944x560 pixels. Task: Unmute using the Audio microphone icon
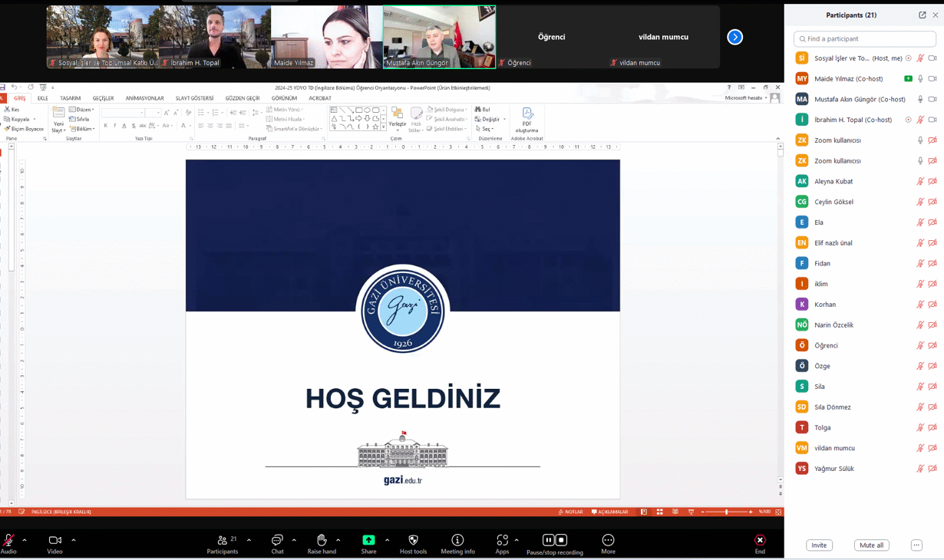[x=8, y=540]
